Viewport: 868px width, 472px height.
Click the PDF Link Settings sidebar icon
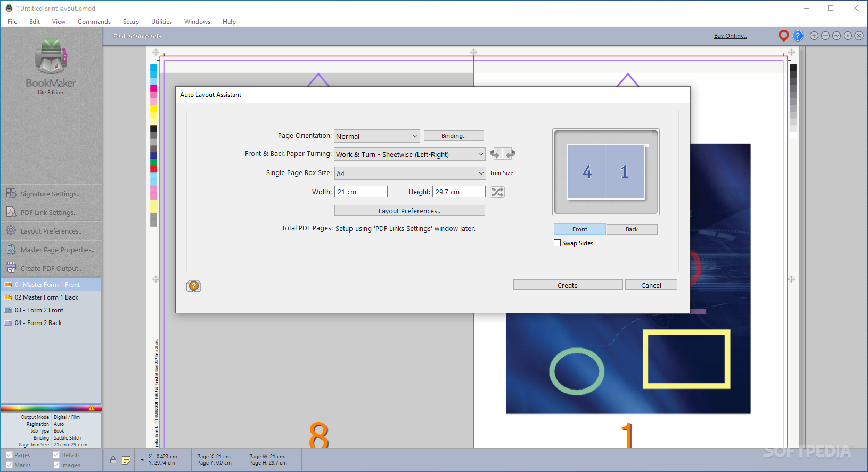click(x=11, y=212)
